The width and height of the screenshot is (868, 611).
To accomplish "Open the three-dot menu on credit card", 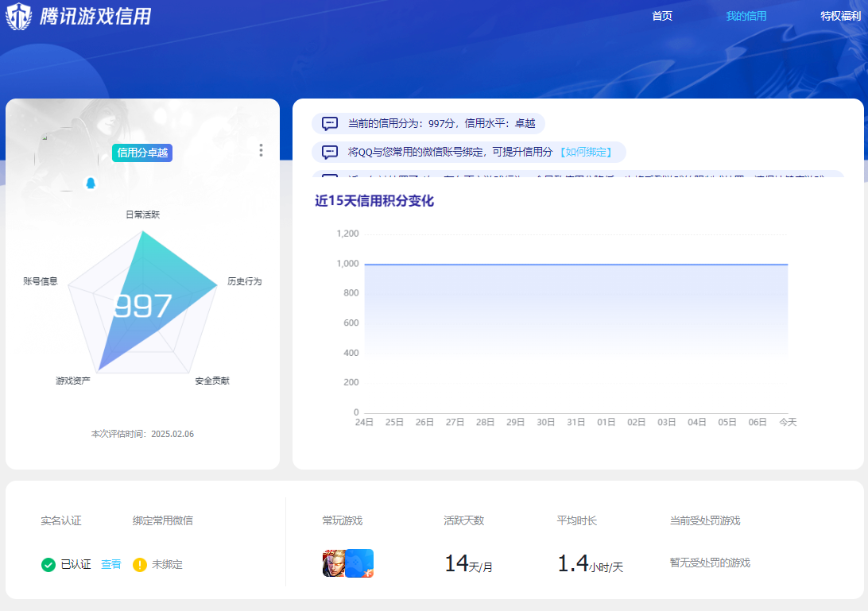I will click(261, 150).
